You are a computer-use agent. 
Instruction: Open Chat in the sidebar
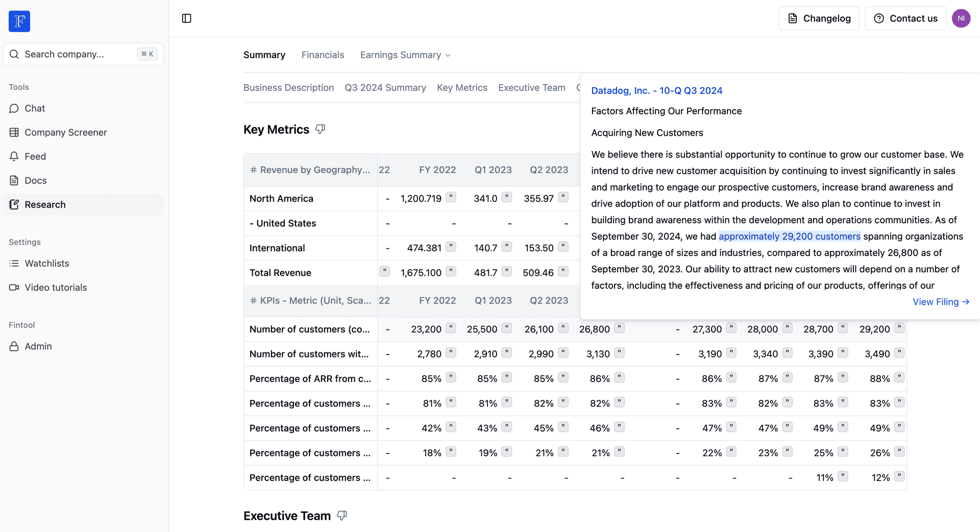83,108
